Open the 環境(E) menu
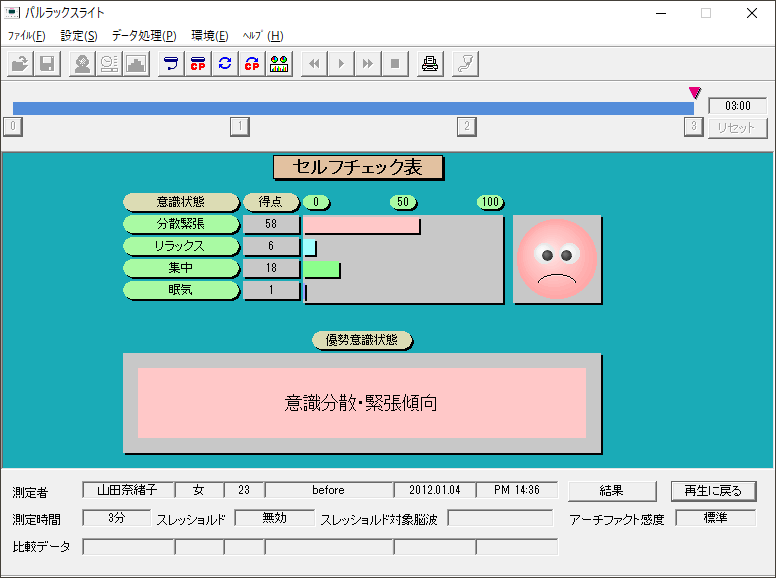 point(210,36)
